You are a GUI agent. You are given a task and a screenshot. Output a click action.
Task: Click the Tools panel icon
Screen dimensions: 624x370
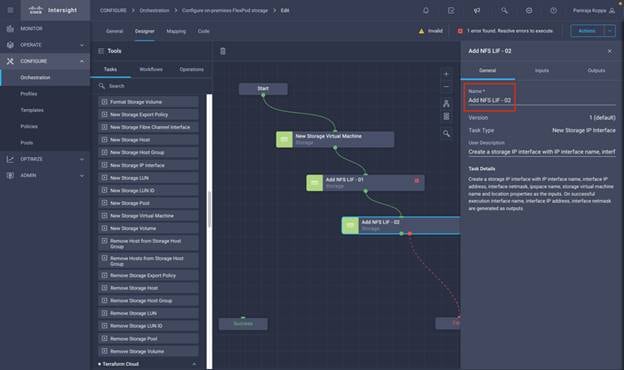pos(101,51)
